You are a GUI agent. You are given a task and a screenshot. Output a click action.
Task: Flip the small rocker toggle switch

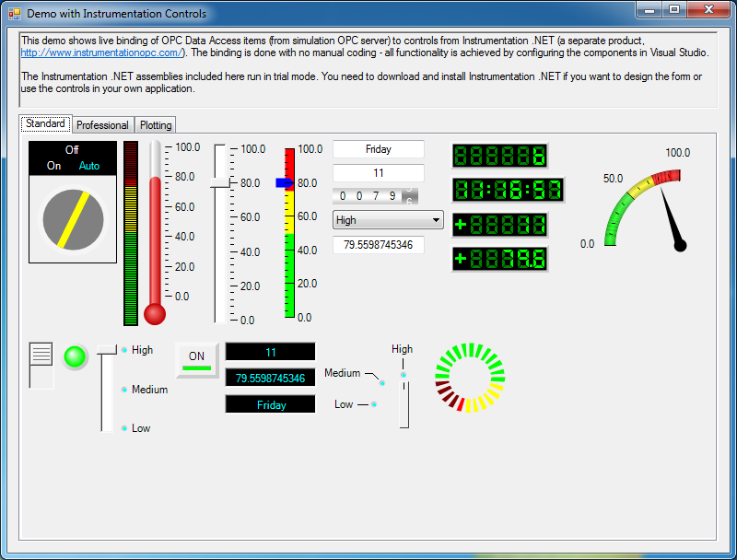click(x=41, y=364)
